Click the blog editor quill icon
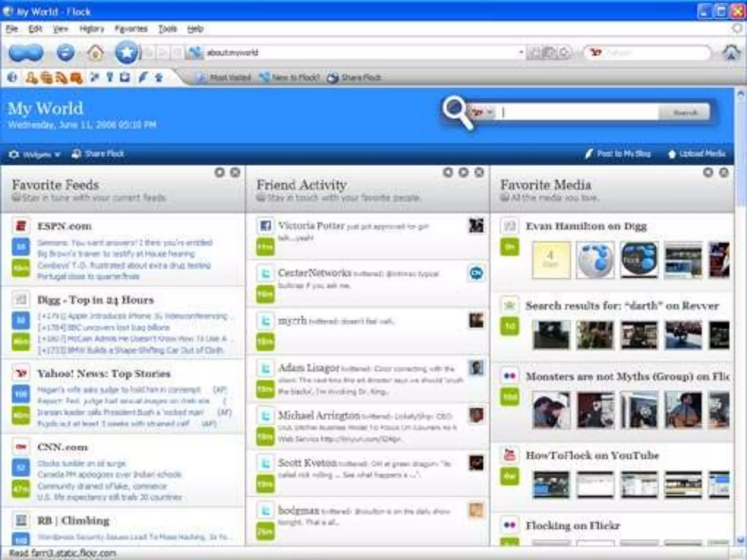The height and width of the screenshot is (560, 747). (143, 77)
